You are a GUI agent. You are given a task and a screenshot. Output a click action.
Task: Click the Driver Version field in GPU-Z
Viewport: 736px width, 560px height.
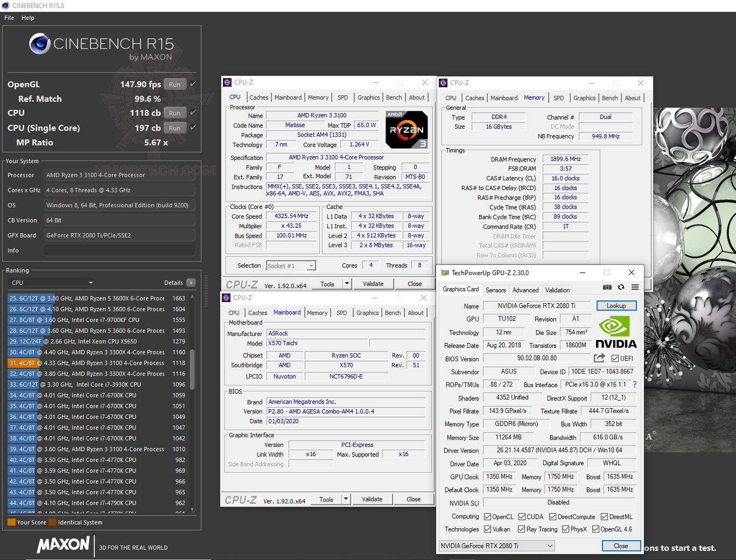click(559, 450)
